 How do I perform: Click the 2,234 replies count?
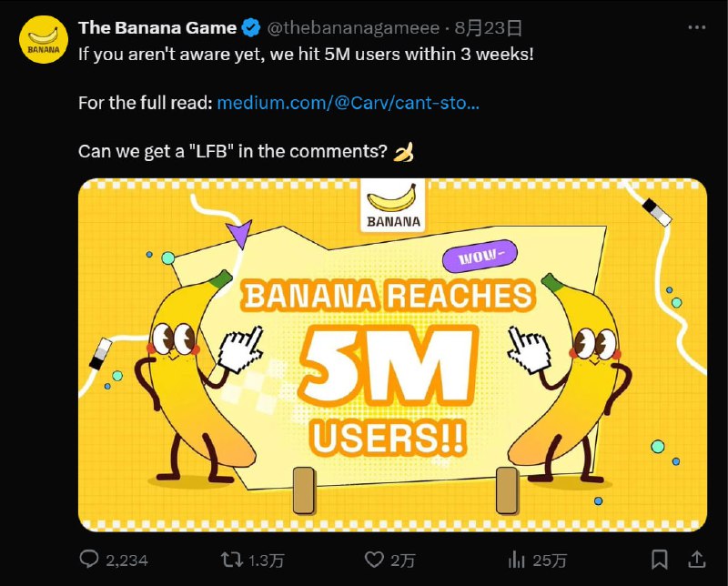(126, 560)
